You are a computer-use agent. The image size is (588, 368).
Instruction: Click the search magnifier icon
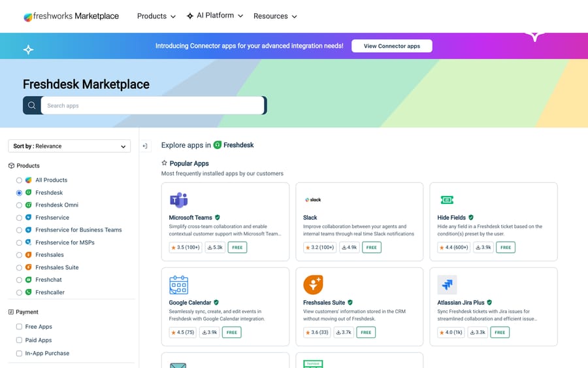pos(32,105)
